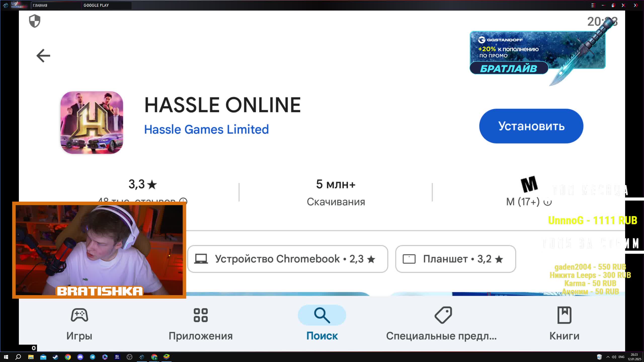The image size is (644, 362).
Task: Go back using the left arrow icon
Action: (43, 56)
